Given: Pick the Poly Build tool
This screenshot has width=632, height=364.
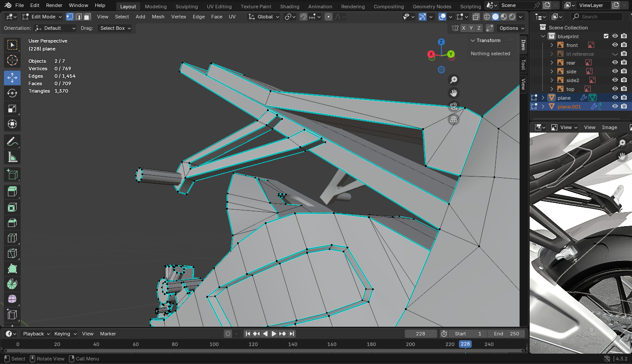Looking at the screenshot, I should 12,269.
